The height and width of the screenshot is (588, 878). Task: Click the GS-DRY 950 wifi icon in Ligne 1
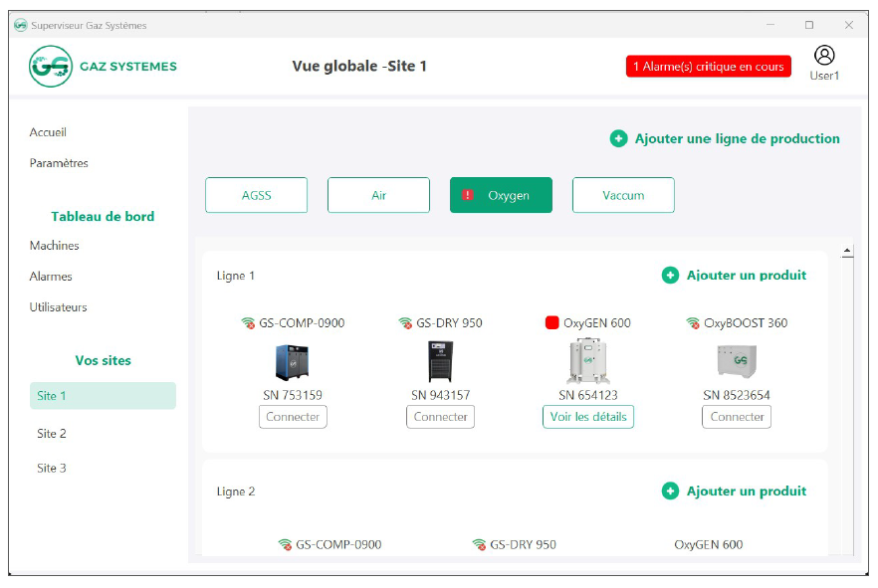click(405, 323)
